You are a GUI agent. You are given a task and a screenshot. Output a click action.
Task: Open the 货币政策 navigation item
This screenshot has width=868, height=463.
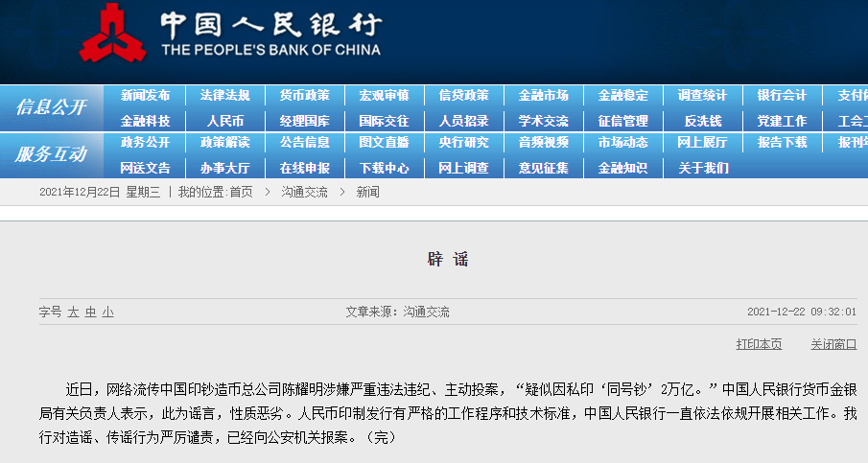pyautogui.click(x=304, y=96)
